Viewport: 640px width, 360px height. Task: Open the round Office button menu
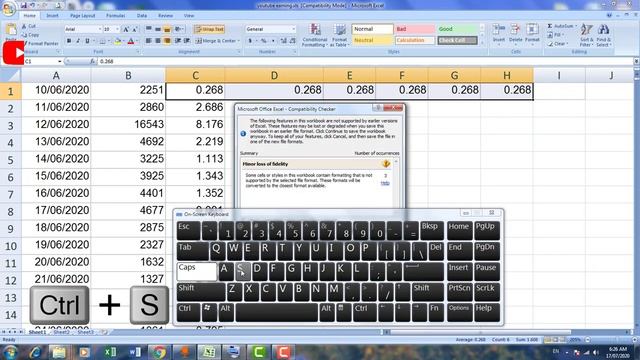pos(8,9)
